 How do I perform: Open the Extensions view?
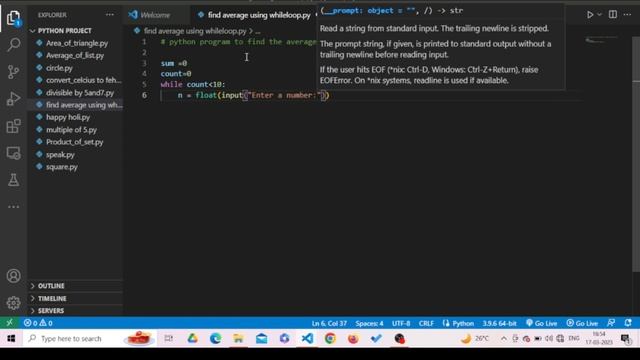coord(13,126)
